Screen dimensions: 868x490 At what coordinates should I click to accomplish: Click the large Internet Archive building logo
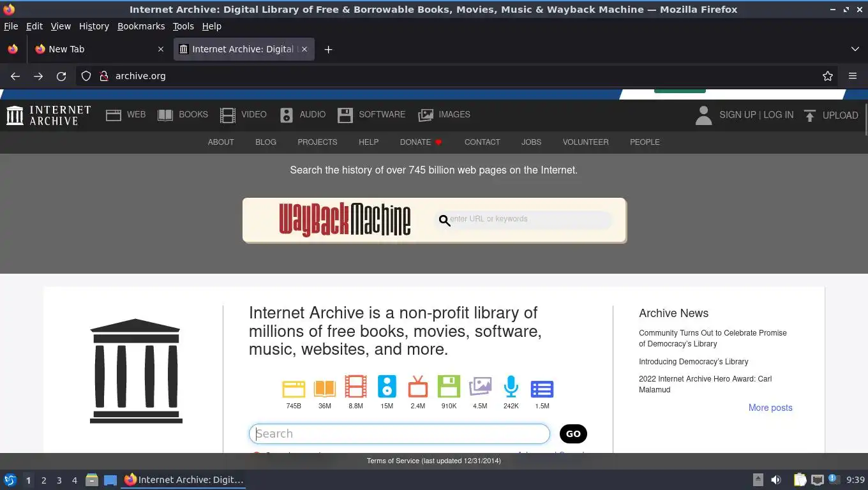click(136, 371)
